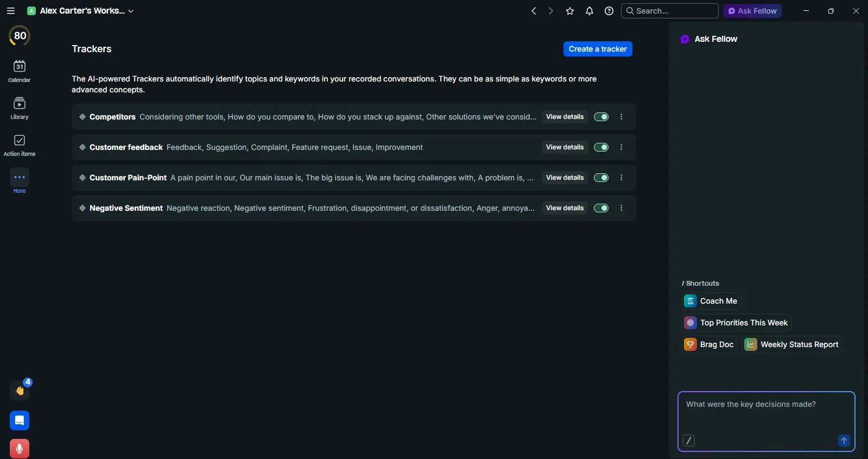Click the blue chat inbox icon

pos(20,420)
